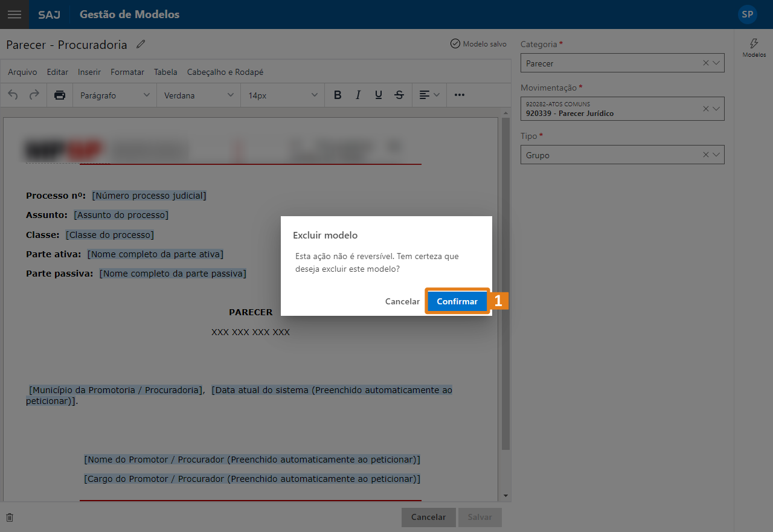
Task: Click the trash icon to delete model
Action: [x=10, y=518]
